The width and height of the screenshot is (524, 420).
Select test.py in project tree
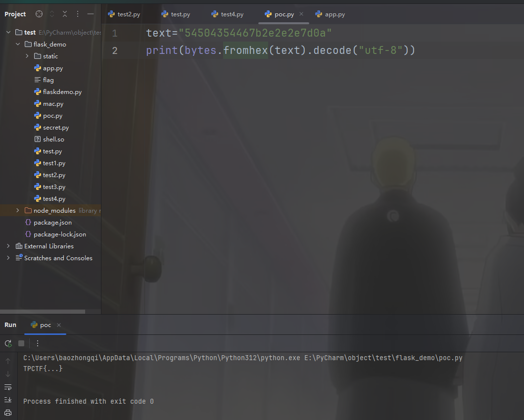[x=52, y=151]
